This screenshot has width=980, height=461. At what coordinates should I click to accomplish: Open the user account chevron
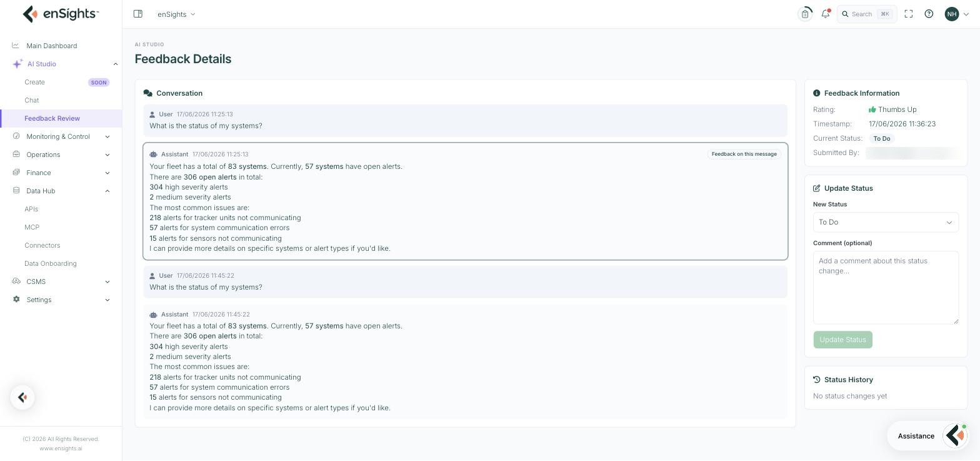pos(966,14)
